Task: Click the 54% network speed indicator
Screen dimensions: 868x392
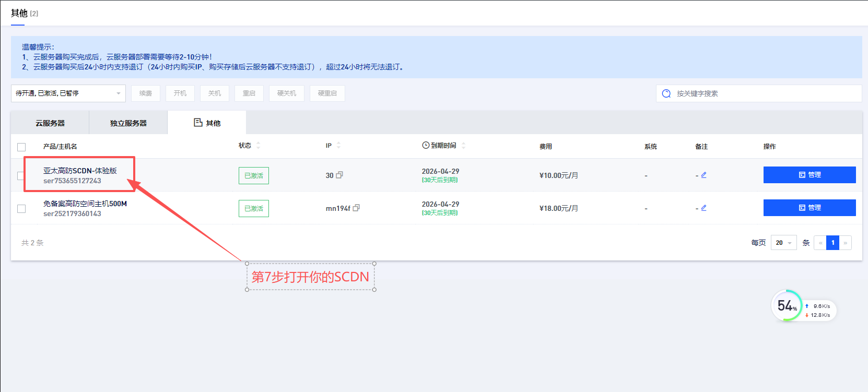Action: pyautogui.click(x=787, y=306)
